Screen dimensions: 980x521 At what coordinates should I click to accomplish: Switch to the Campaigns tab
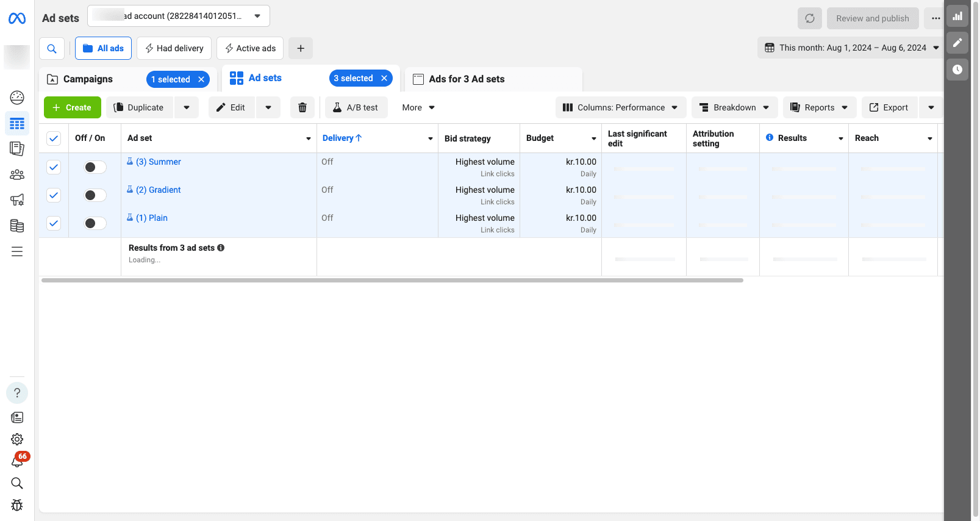coord(88,79)
